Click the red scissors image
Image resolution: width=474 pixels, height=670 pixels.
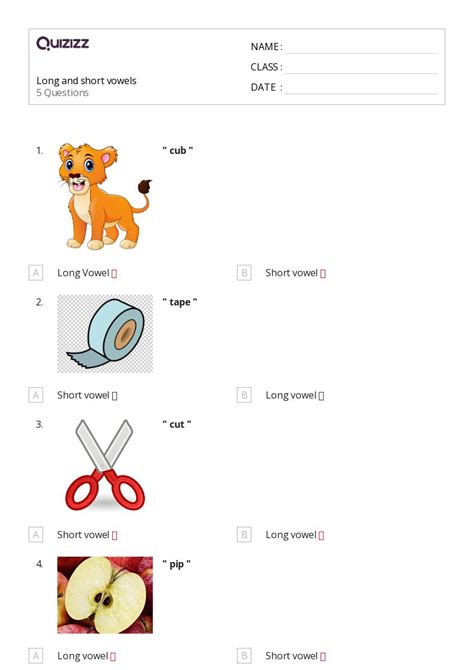105,465
